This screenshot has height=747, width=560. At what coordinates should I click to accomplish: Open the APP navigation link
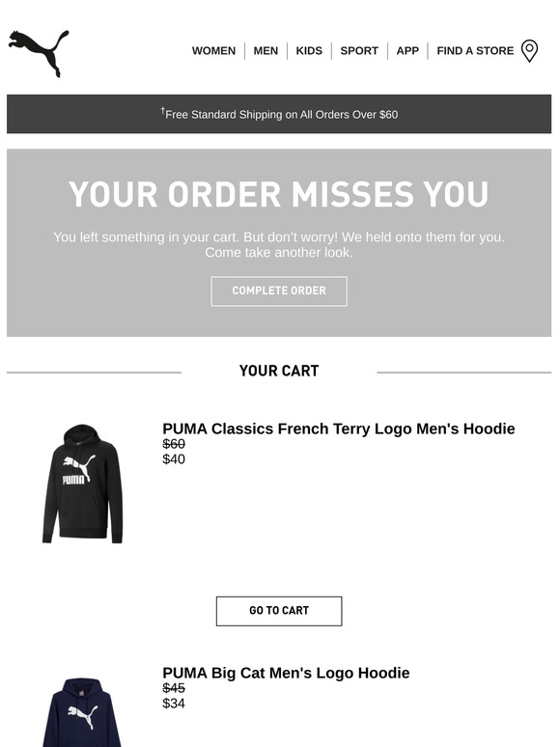point(407,50)
